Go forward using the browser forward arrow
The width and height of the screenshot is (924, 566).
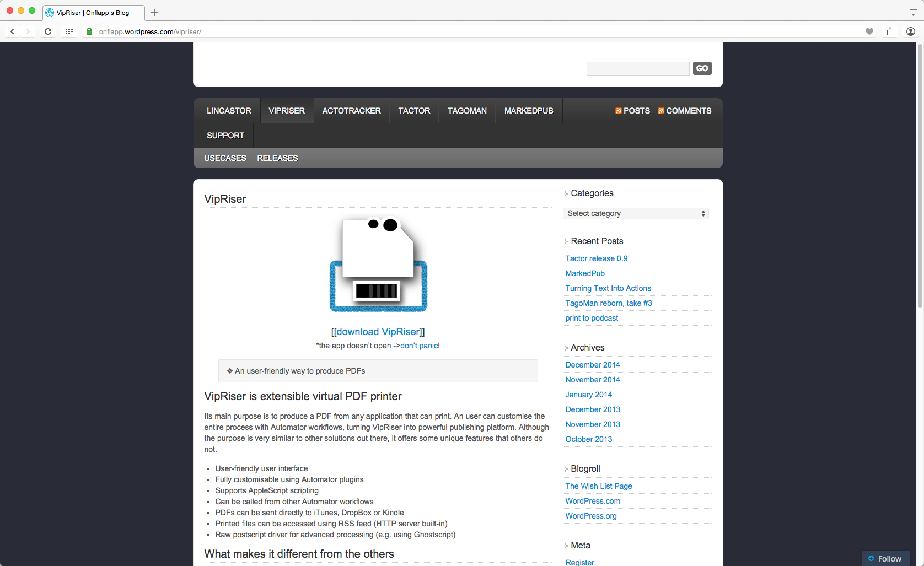coord(28,31)
